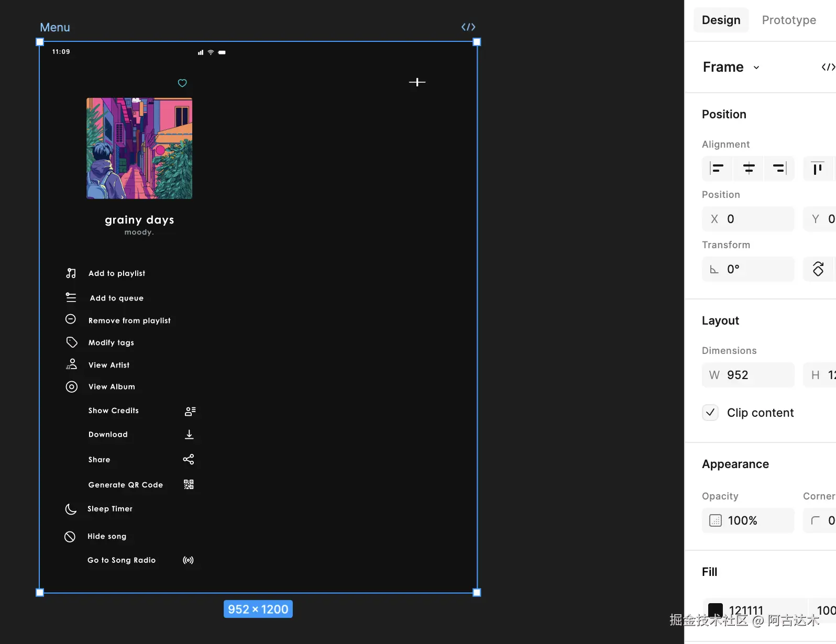The height and width of the screenshot is (644, 836).
Task: Click the heart favorite icon above album art
Action: (182, 83)
